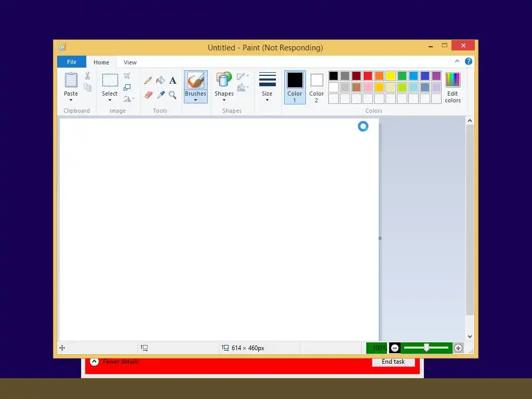
Task: Click the vertical scrollbar down arrow
Action: point(470,337)
